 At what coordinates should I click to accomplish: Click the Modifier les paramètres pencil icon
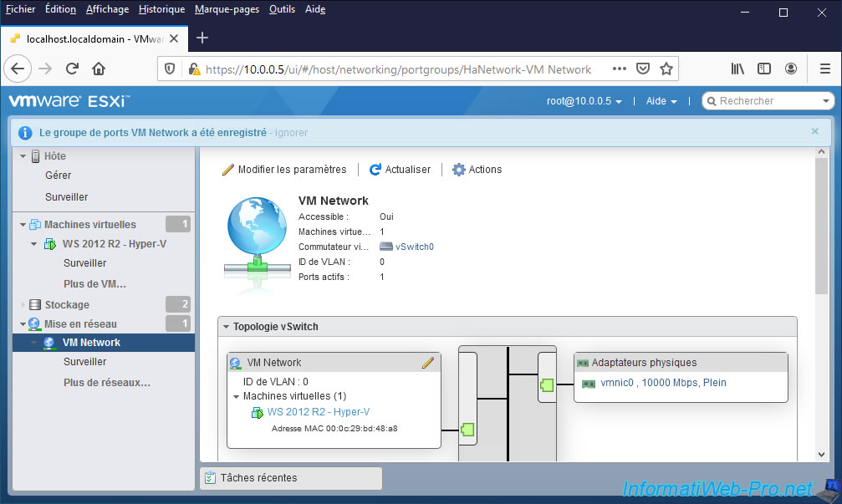227,170
